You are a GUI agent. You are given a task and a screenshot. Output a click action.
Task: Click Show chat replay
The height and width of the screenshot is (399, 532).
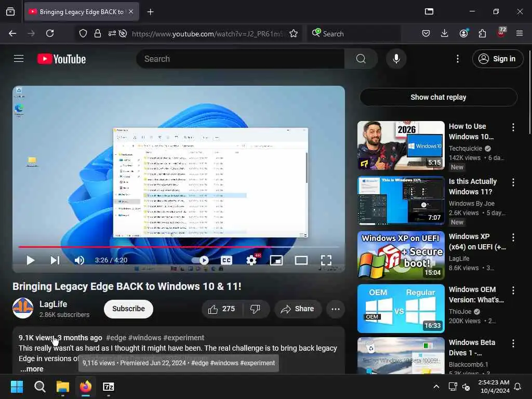click(438, 97)
